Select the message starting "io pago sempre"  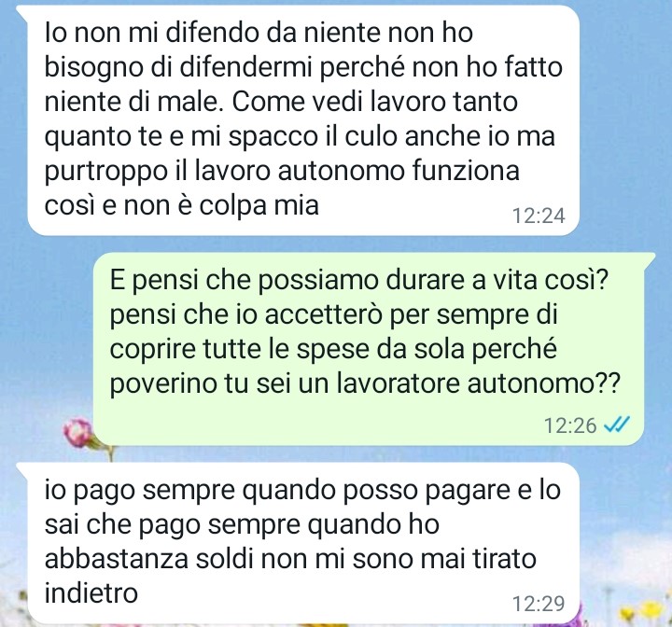coord(303,543)
